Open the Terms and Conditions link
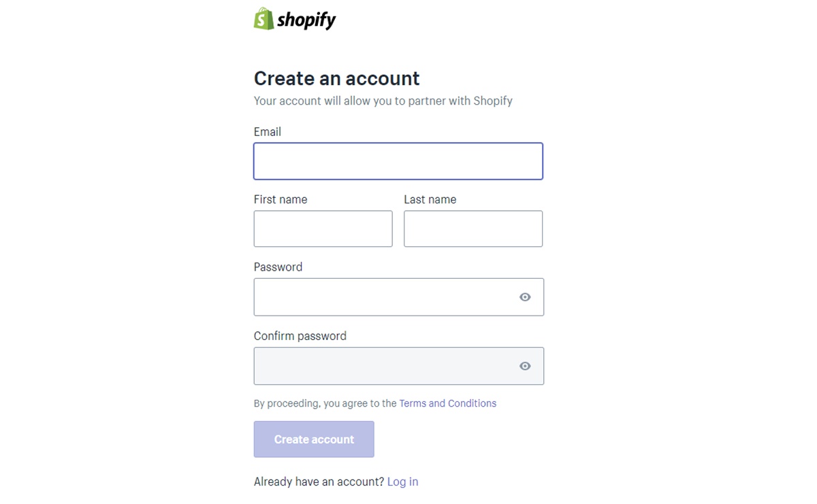 tap(448, 403)
